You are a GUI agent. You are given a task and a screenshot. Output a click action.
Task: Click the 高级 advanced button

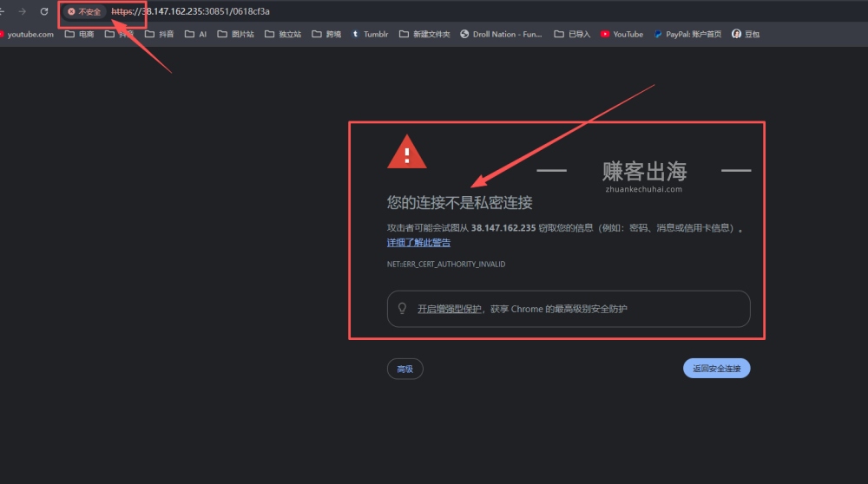[x=404, y=369]
